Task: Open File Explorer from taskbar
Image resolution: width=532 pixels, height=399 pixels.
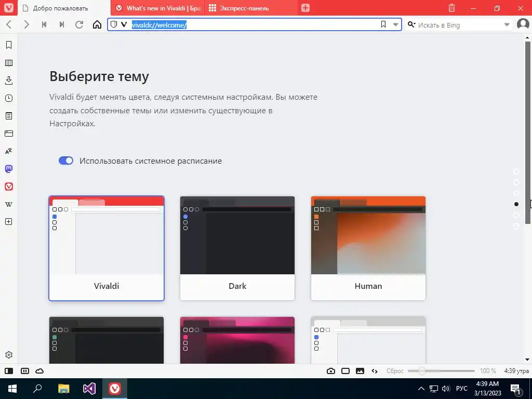Action: [x=63, y=389]
